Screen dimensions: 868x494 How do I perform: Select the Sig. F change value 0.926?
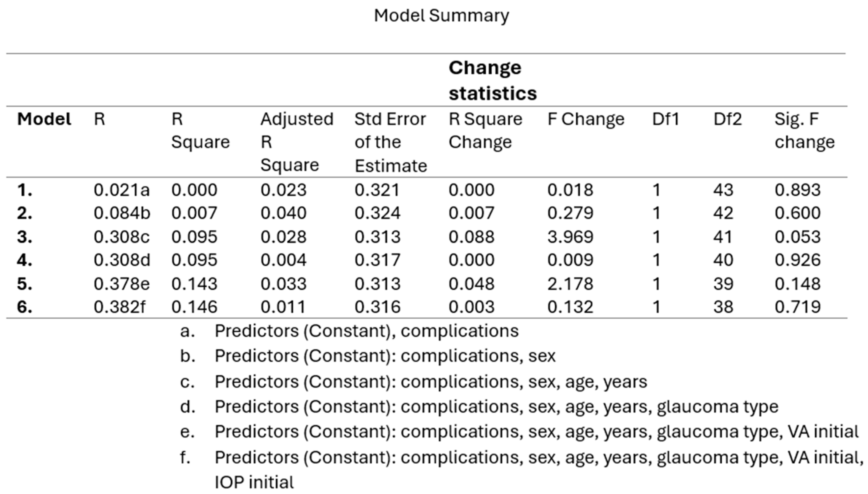click(x=797, y=260)
